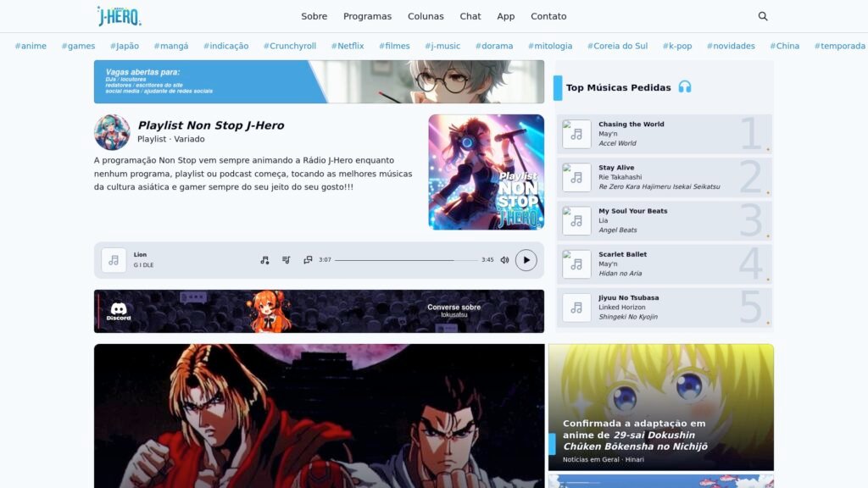Click the Discord logo on the banner
The height and width of the screenshot is (488, 868).
tap(119, 312)
